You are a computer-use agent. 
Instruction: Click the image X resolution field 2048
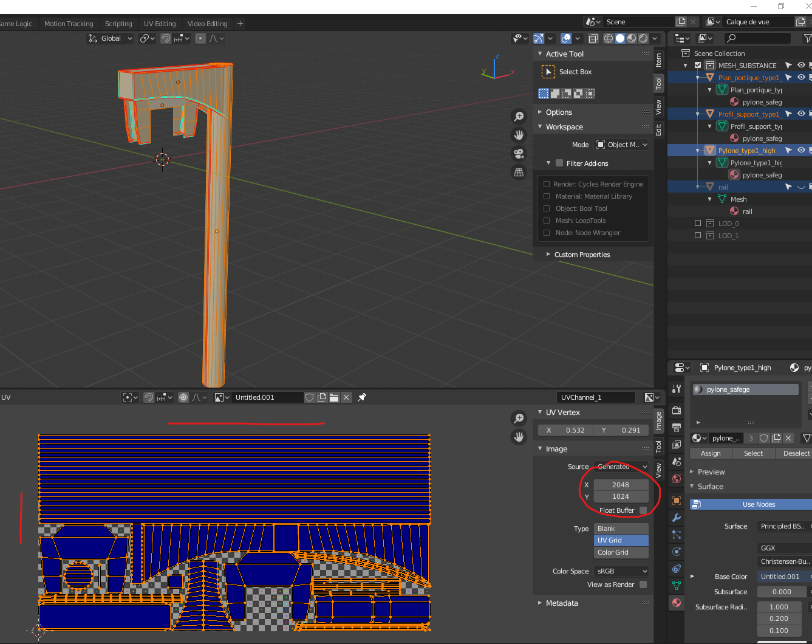click(621, 485)
